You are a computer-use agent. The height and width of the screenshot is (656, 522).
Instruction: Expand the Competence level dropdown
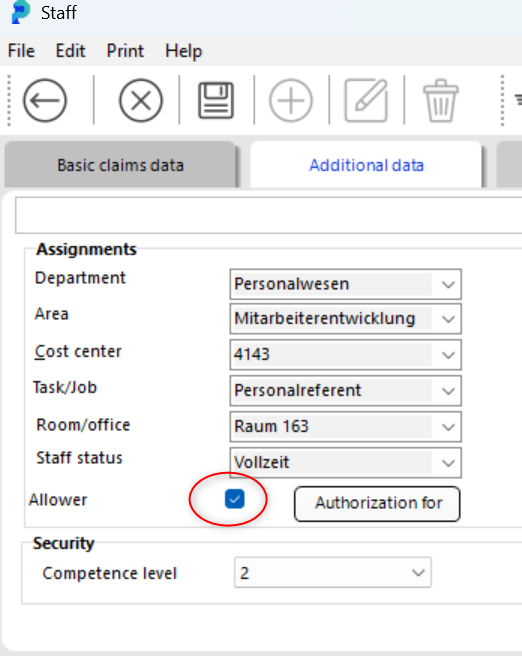tap(333, 573)
